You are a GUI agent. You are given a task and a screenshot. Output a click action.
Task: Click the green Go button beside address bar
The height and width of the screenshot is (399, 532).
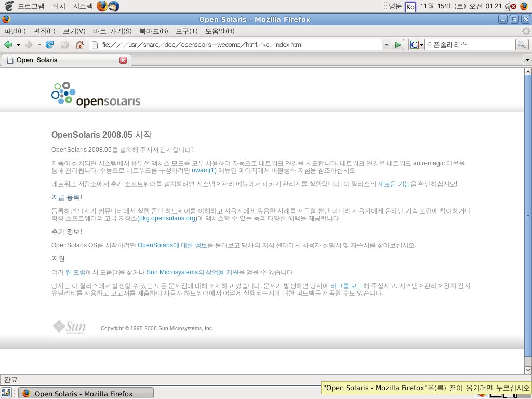pyautogui.click(x=398, y=45)
